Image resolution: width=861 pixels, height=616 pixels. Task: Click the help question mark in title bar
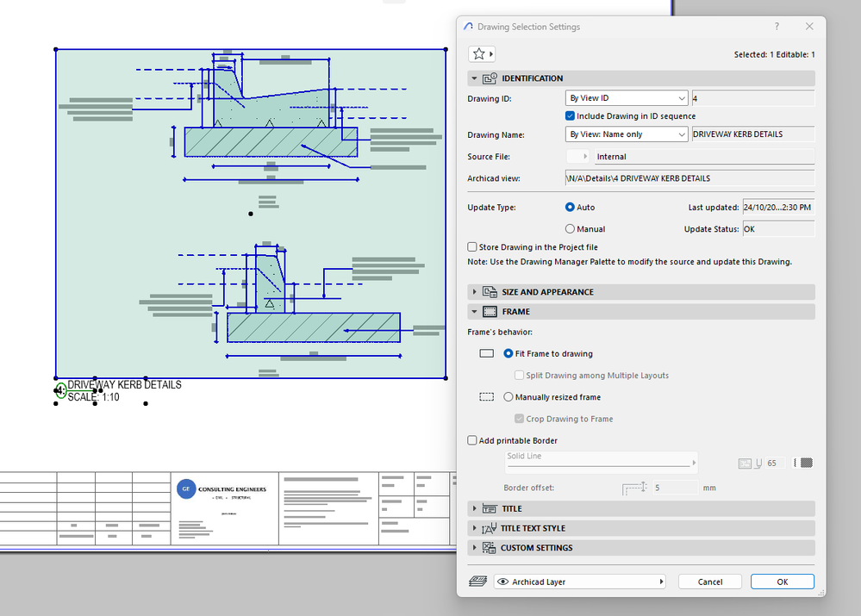point(777,27)
